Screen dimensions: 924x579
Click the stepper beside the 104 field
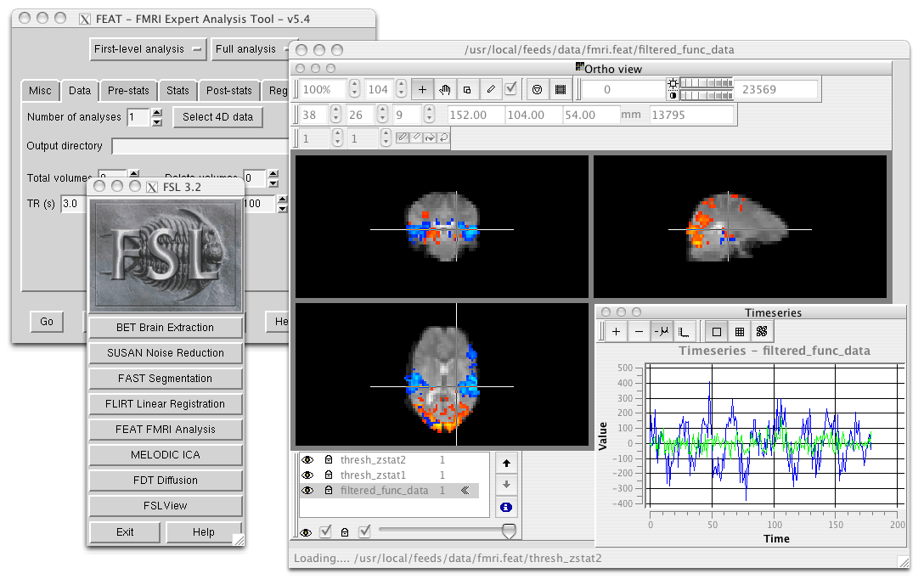(401, 89)
